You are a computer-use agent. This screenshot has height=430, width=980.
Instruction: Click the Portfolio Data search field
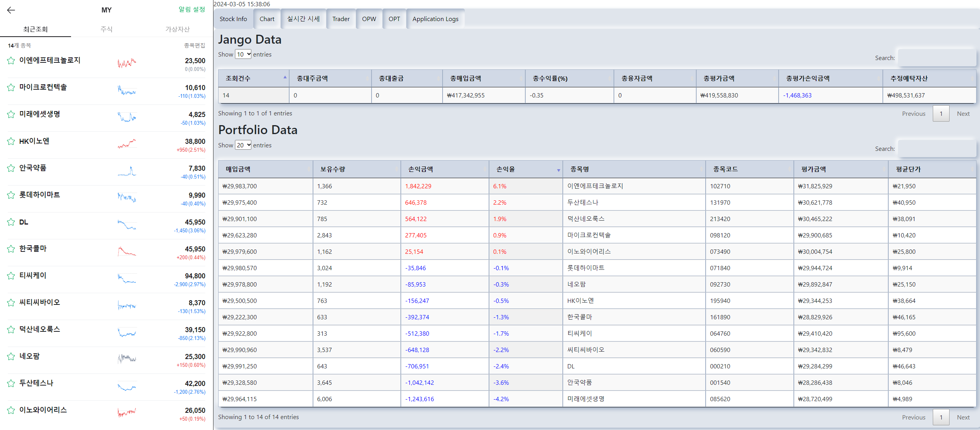[x=936, y=149]
